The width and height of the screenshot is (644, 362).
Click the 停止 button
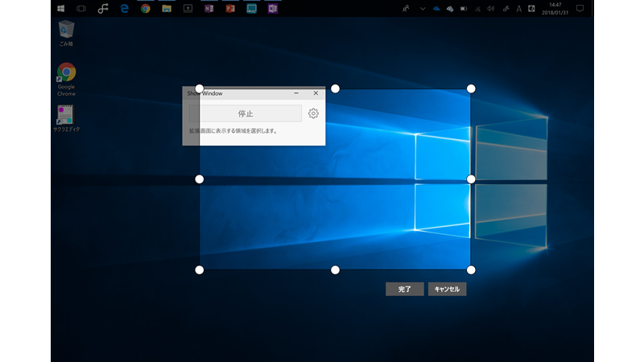[x=246, y=113]
